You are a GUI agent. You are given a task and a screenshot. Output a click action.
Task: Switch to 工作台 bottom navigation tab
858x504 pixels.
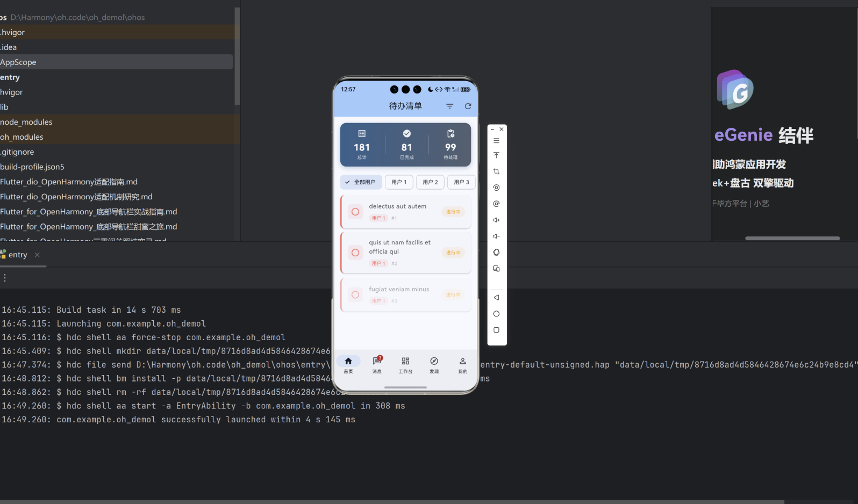(x=405, y=364)
